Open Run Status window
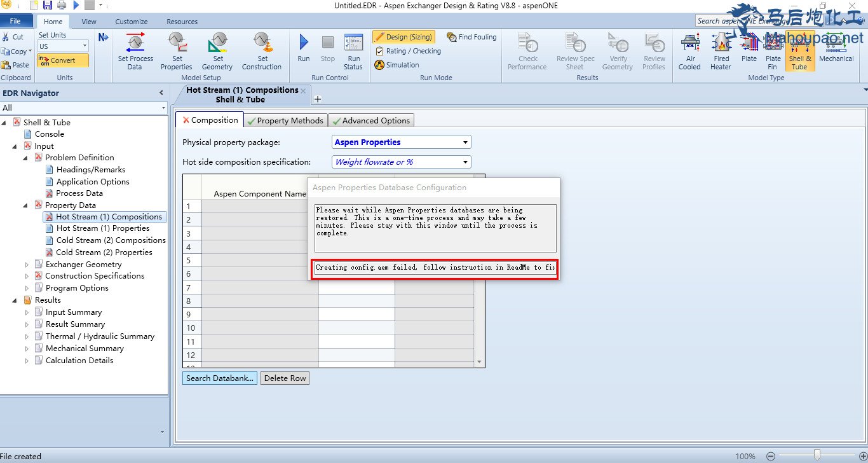The image size is (868, 463). click(353, 51)
